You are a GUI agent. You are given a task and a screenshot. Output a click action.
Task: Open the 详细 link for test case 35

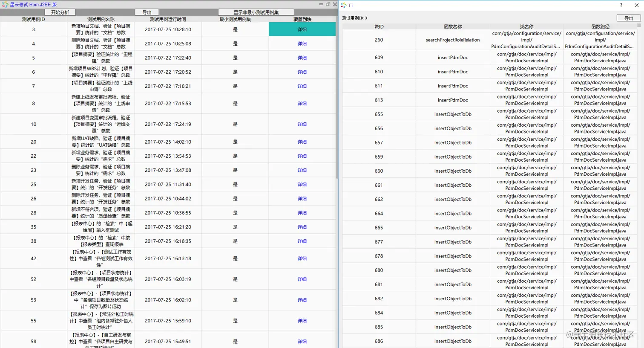302,227
